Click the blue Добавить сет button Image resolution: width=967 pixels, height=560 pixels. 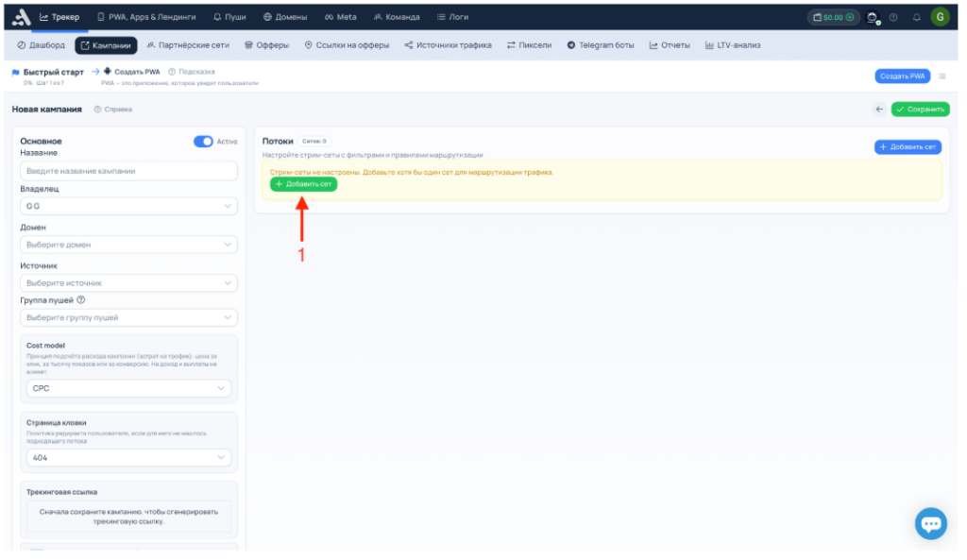[x=908, y=147]
